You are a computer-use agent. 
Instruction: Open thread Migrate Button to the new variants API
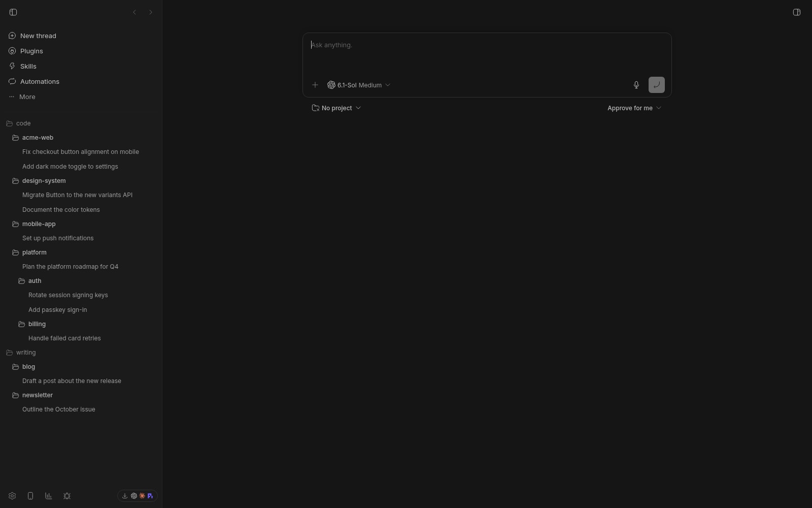[x=81, y=195]
